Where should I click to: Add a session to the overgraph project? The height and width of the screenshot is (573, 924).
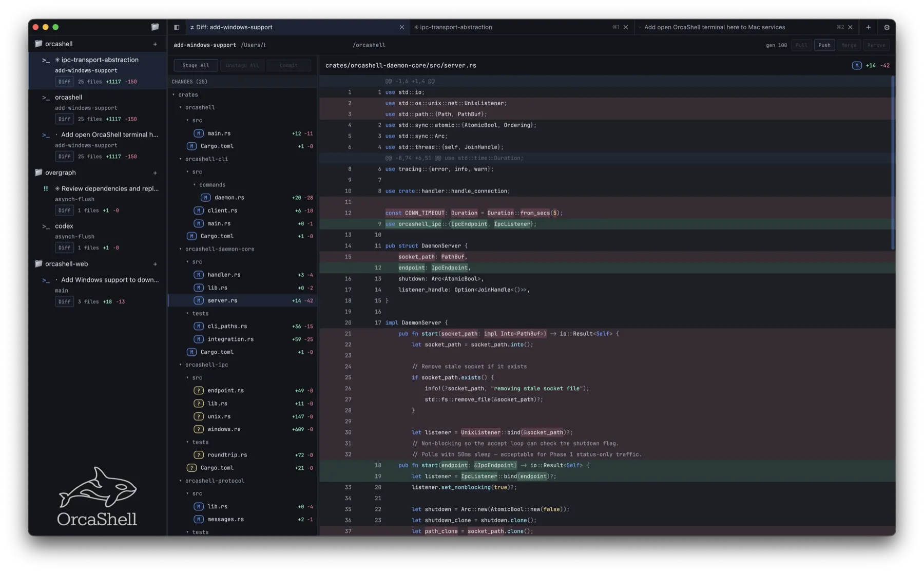(x=155, y=173)
